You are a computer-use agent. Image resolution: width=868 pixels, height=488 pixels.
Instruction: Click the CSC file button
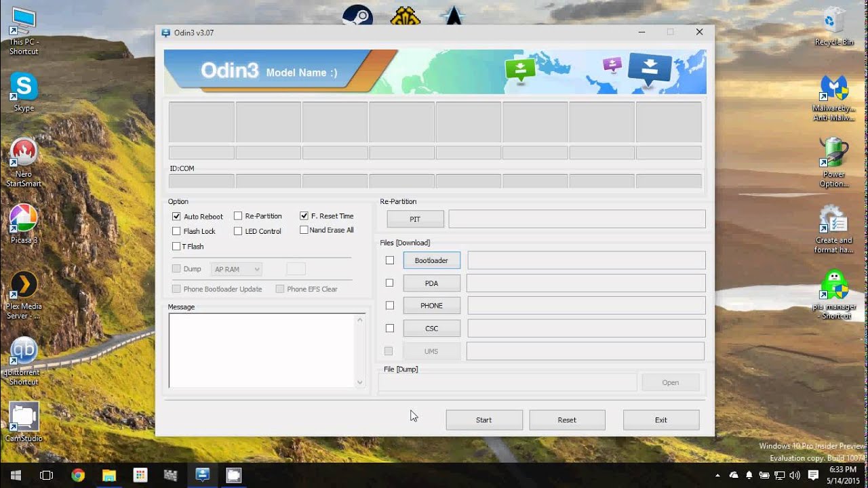tap(431, 329)
